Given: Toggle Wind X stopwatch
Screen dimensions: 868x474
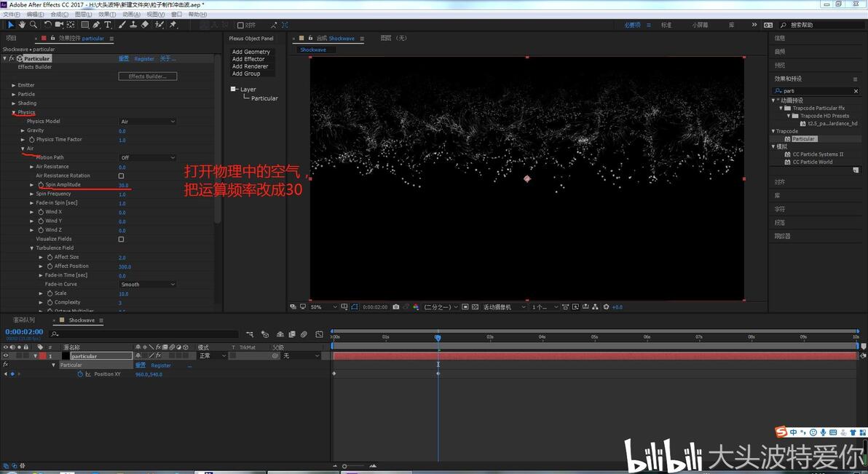Looking at the screenshot, I should point(40,212).
